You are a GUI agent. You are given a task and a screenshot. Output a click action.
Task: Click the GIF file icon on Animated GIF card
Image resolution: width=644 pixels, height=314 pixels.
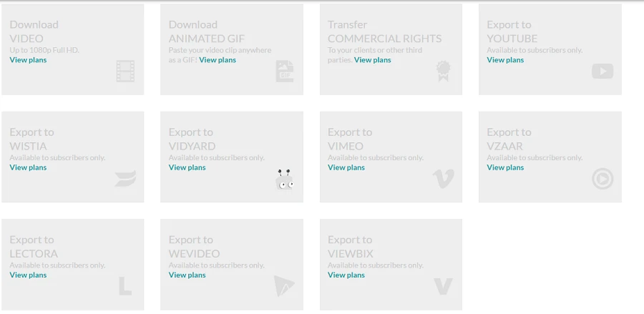(285, 71)
